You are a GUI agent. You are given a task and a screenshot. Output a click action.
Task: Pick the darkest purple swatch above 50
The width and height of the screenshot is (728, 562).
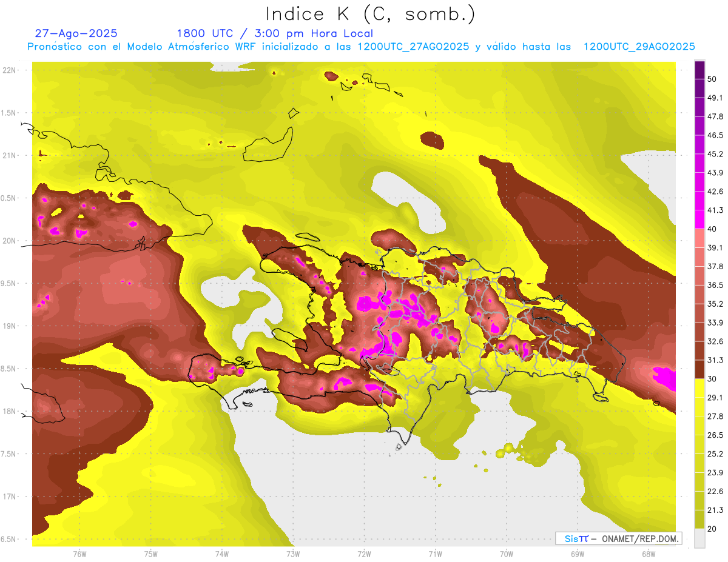(699, 70)
